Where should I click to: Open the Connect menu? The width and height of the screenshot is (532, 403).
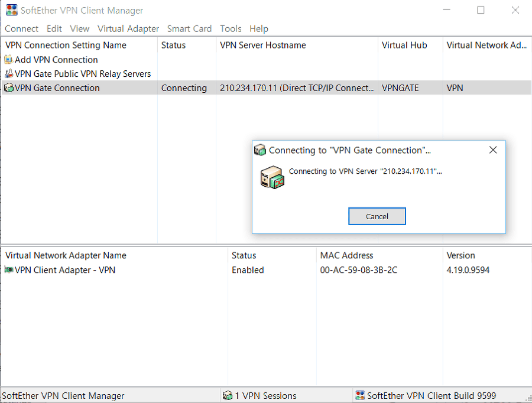[x=21, y=29]
